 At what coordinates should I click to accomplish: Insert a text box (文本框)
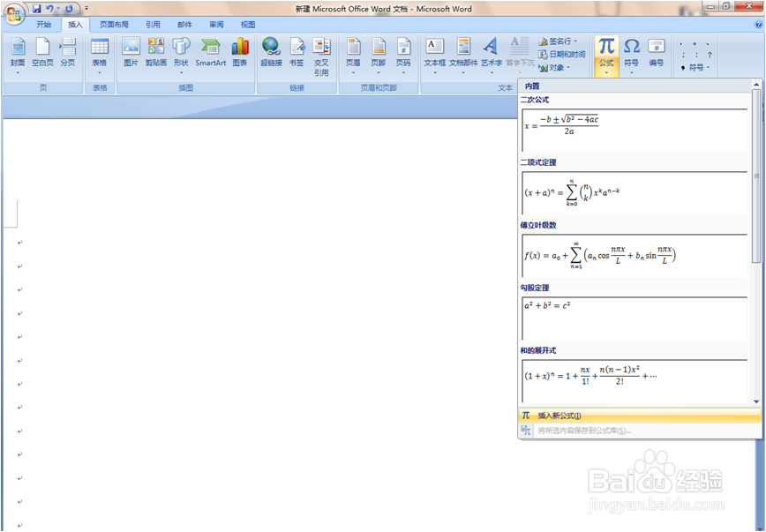[435, 56]
